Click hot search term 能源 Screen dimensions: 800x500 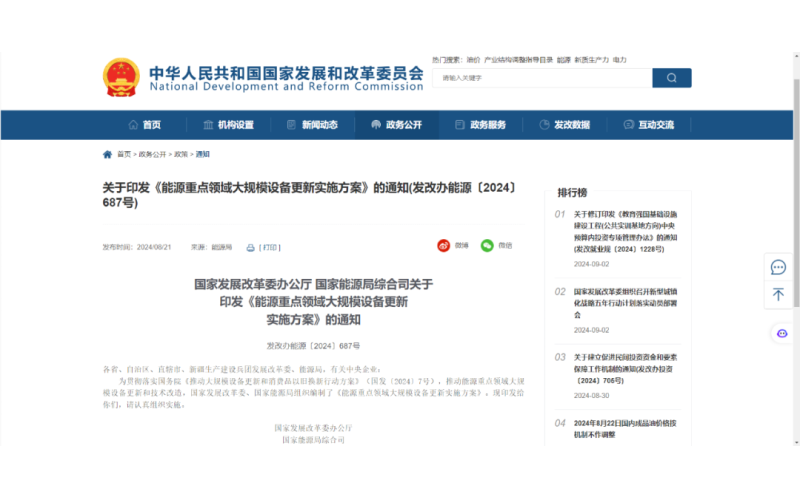click(x=564, y=60)
